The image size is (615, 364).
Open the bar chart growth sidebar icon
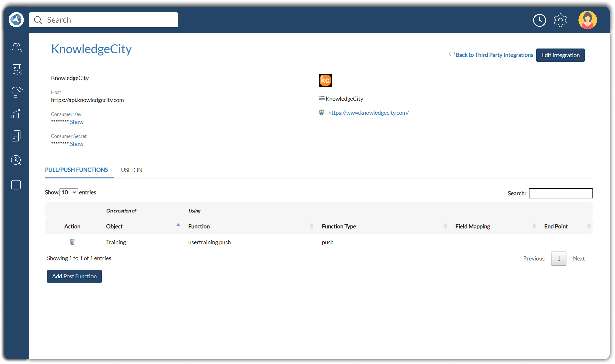pyautogui.click(x=16, y=114)
